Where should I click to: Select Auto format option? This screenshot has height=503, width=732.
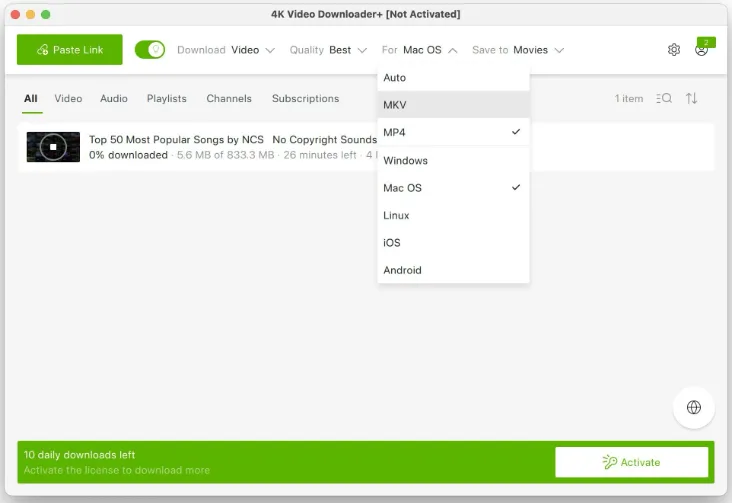click(x=453, y=78)
